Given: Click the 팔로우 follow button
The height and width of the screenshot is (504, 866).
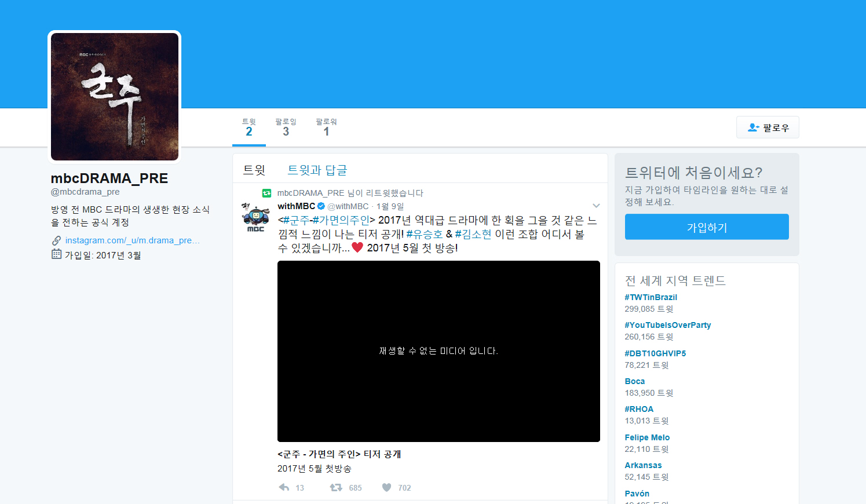Looking at the screenshot, I should 768,127.
